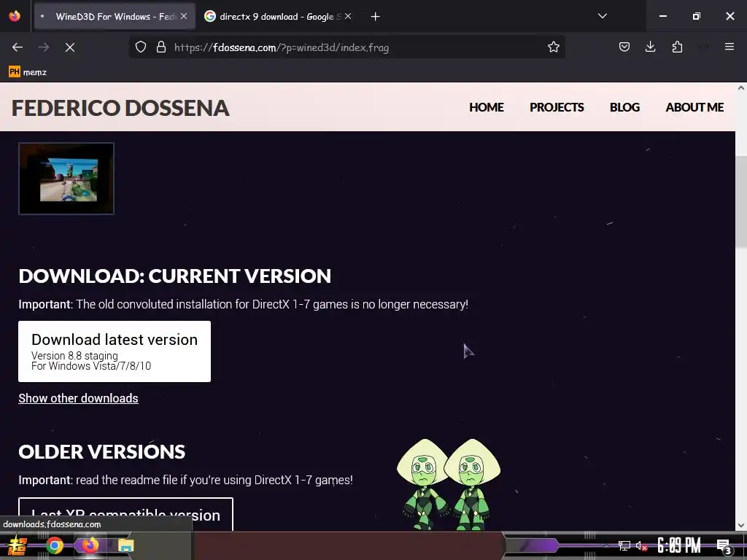The width and height of the screenshot is (747, 560).
Task: Click the scrollbar down arrow
Action: tap(741, 525)
